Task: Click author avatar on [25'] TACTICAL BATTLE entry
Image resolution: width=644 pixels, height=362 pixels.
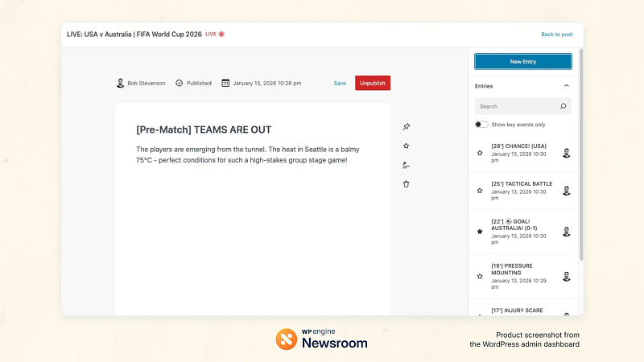Action: 567,191
